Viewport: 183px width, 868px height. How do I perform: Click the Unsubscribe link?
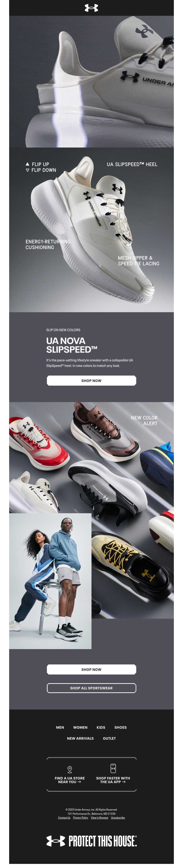118,818
